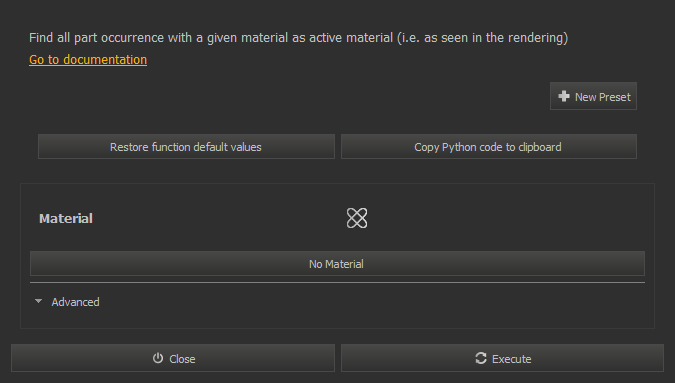The height and width of the screenshot is (383, 675).
Task: Run the function with the Execute button
Action: (502, 358)
